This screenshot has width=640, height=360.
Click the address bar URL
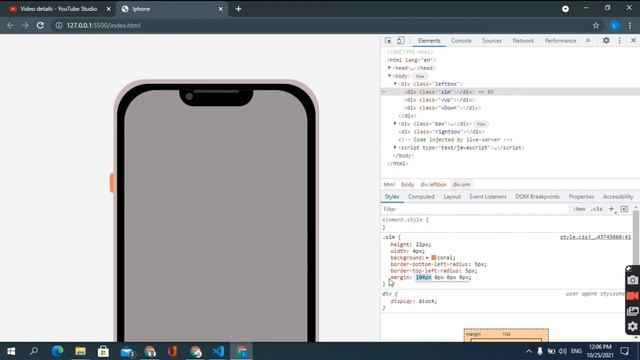pyautogui.click(x=103, y=25)
